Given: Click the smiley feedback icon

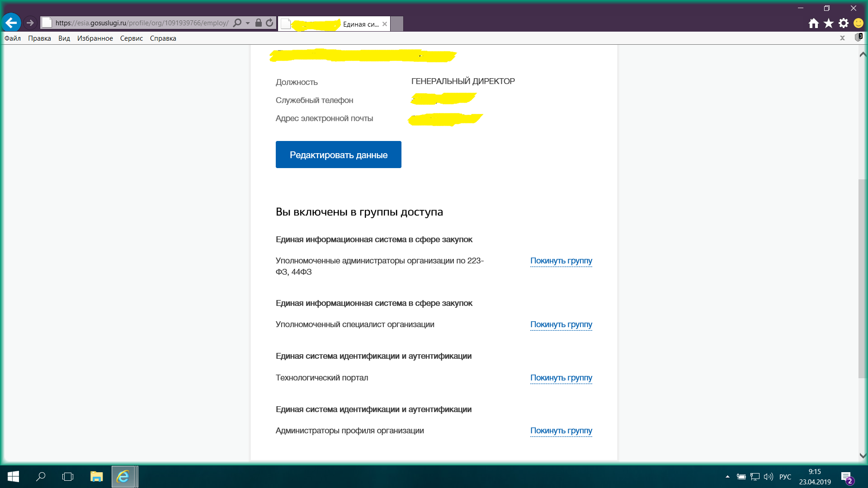Looking at the screenshot, I should click(858, 23).
